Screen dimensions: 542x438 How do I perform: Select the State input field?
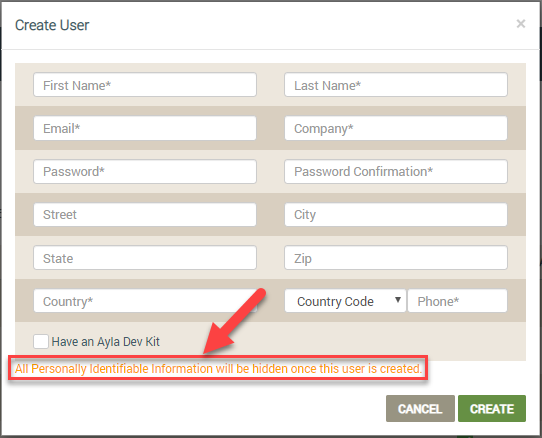pyautogui.click(x=145, y=258)
